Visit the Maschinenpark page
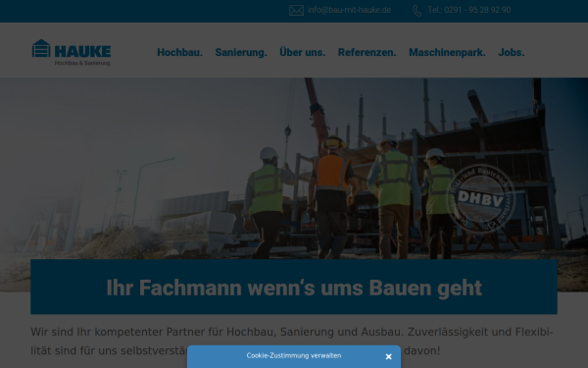 (x=447, y=52)
